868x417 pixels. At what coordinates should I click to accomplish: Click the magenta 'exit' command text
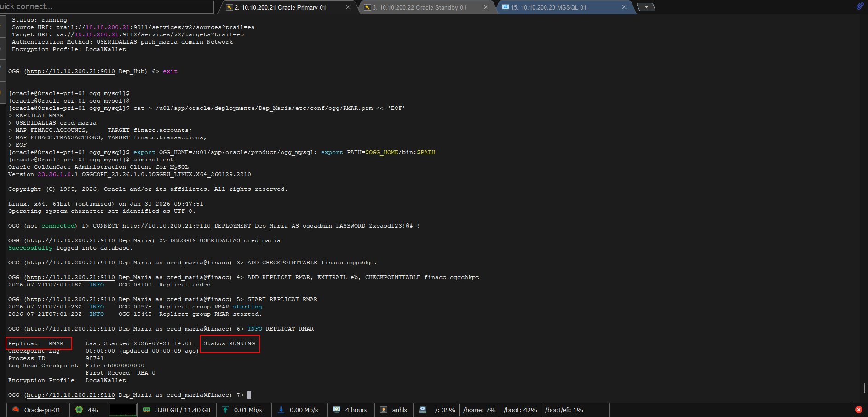pyautogui.click(x=170, y=71)
